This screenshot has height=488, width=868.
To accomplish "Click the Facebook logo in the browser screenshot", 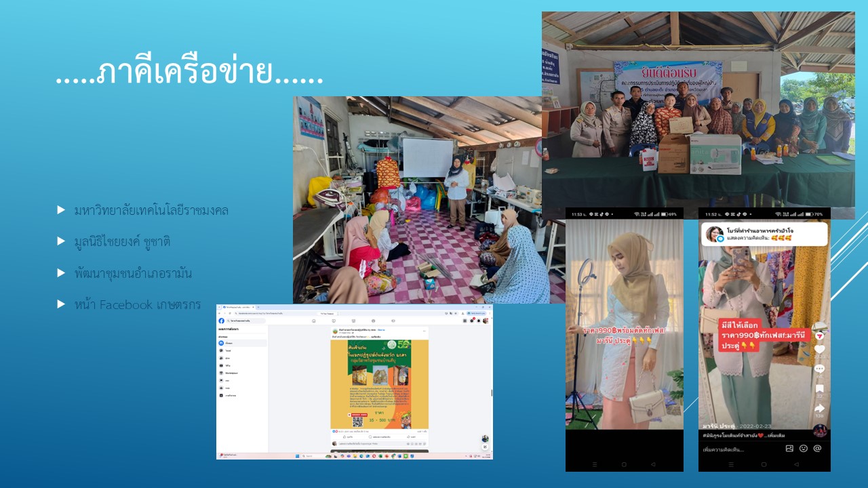I will [222, 321].
